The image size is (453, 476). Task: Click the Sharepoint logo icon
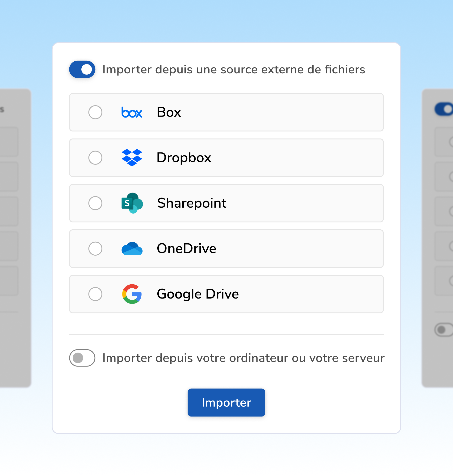pos(132,203)
